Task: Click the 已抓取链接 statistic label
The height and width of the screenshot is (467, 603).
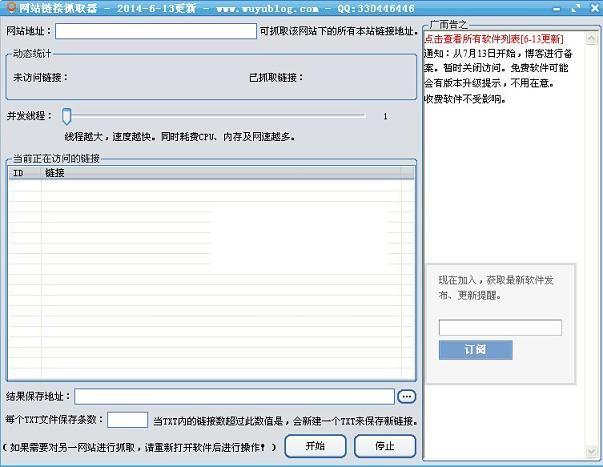Action: [x=276, y=77]
